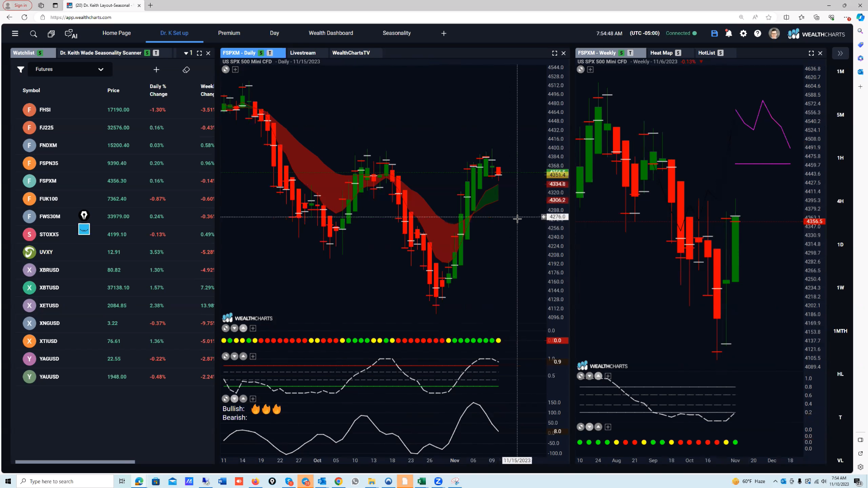Save layout with the blue disk icon
The width and height of the screenshot is (868, 488).
click(714, 33)
